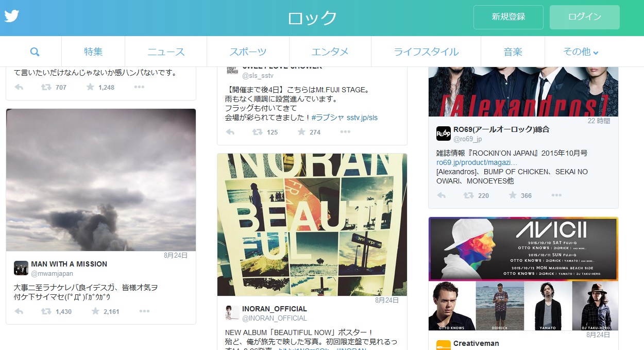Image resolution: width=644 pixels, height=350 pixels.
Task: Open the ro69.jp/product/magazi… link
Action: coord(477,162)
